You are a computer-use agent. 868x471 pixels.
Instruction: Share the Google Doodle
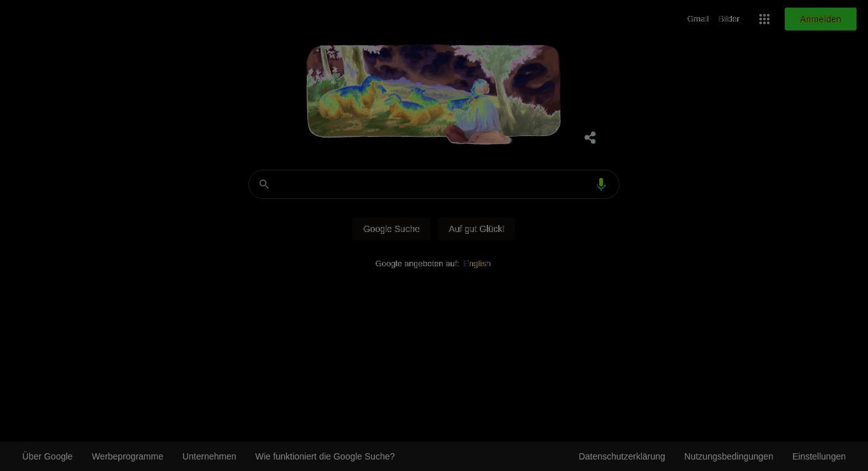click(x=590, y=137)
